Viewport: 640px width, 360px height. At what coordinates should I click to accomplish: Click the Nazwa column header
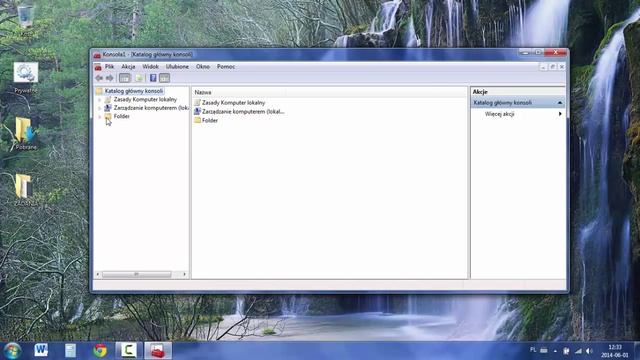239,93
